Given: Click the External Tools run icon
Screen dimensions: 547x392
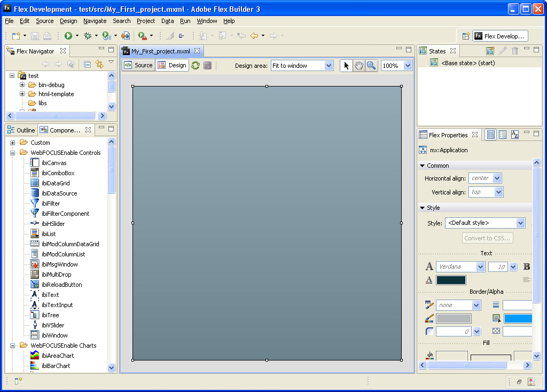Looking at the screenshot, I should pos(142,36).
